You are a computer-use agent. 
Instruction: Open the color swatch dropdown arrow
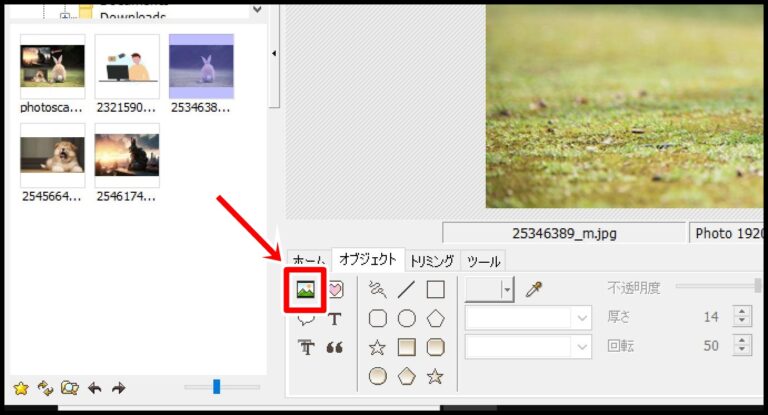[507, 290]
